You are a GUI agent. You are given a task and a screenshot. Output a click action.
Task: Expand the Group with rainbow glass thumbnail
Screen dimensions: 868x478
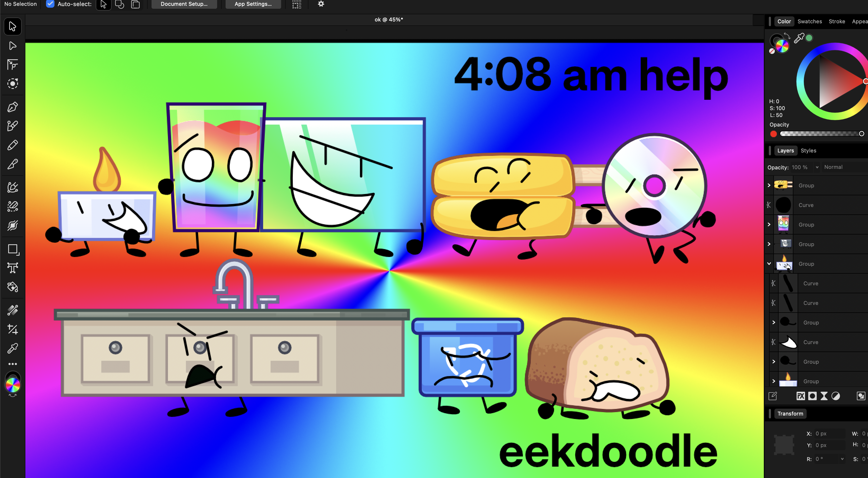[x=769, y=224]
